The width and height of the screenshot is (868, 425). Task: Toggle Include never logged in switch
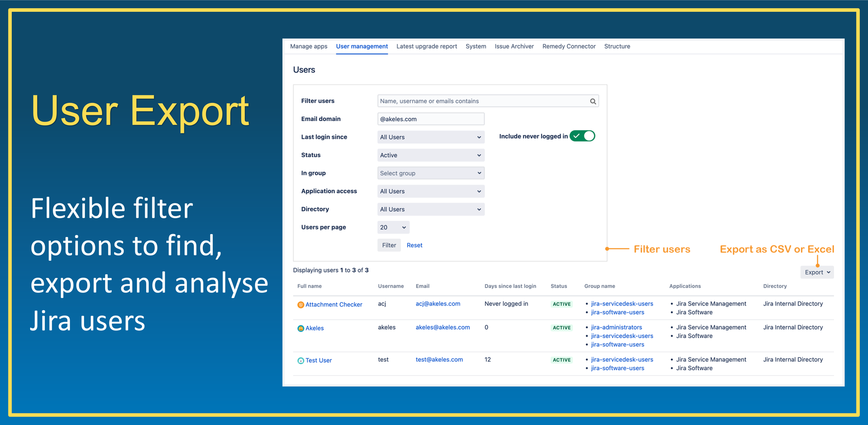click(x=583, y=136)
